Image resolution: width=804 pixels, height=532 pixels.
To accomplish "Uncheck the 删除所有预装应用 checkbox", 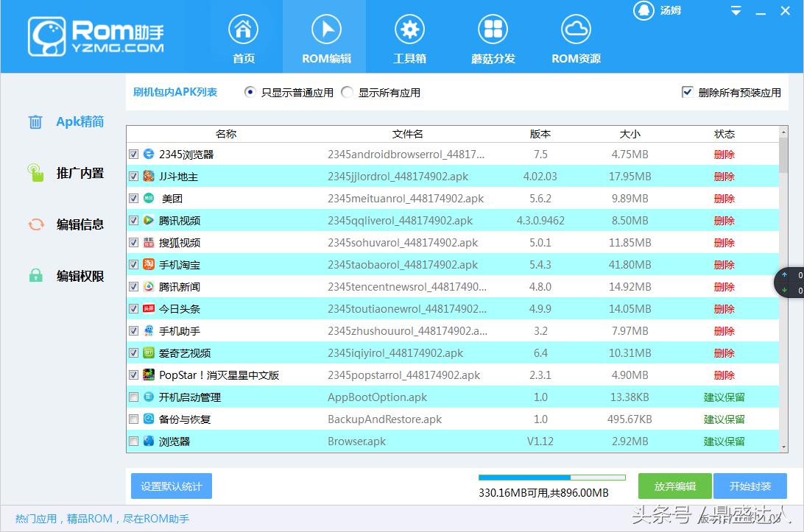I will coord(687,92).
